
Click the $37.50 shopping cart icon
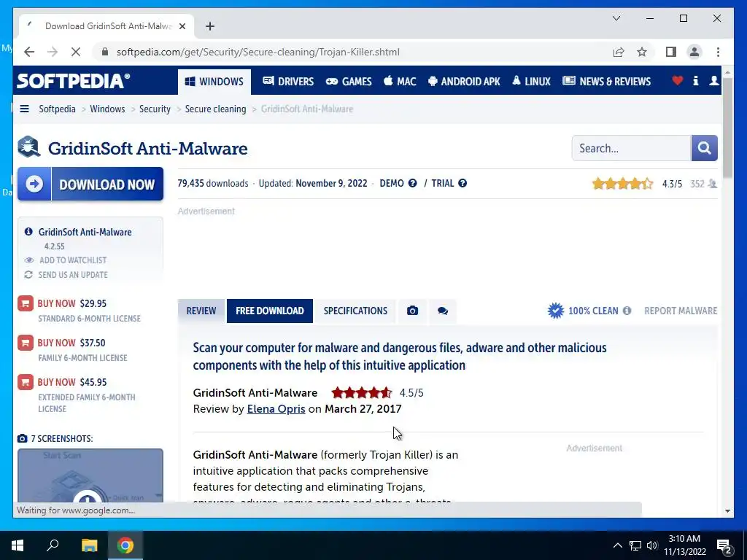point(26,343)
